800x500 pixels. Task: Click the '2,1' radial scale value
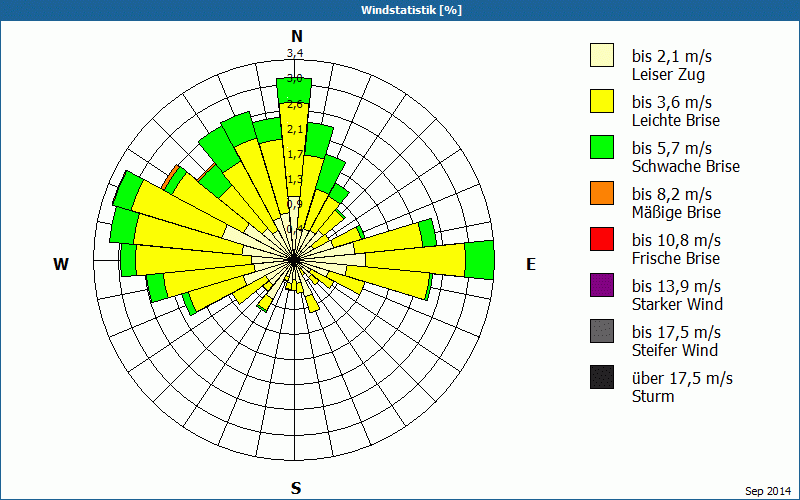pyautogui.click(x=295, y=129)
